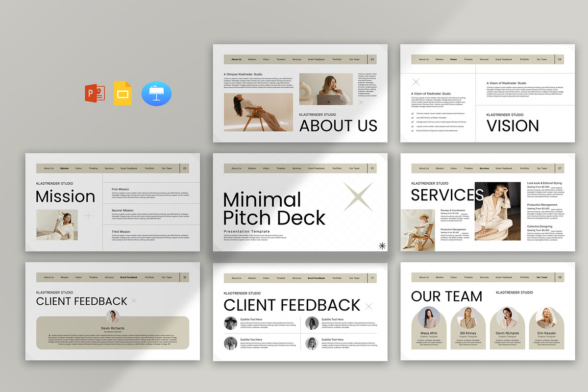
Task: Click the PowerPoint app icon
Action: [95, 93]
